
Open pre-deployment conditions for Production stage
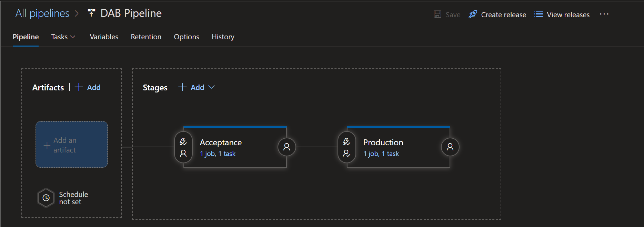pyautogui.click(x=346, y=147)
